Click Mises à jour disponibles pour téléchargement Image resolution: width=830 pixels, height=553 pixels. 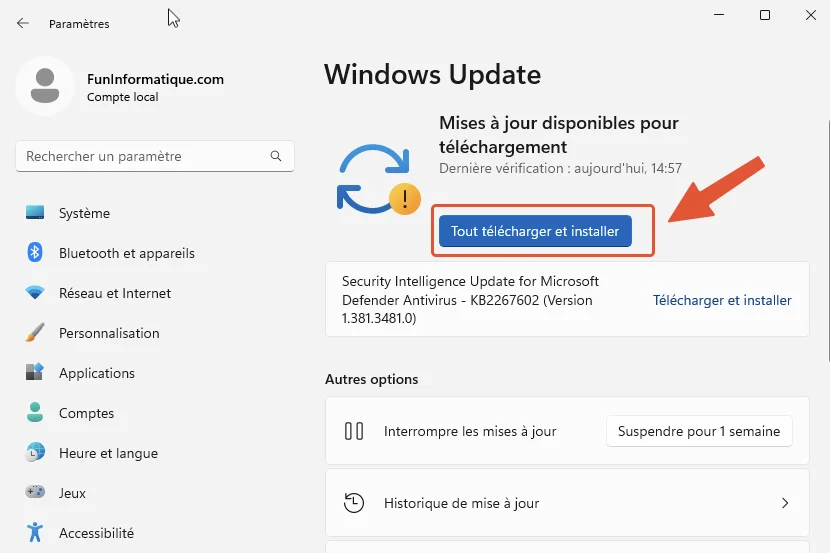point(558,135)
